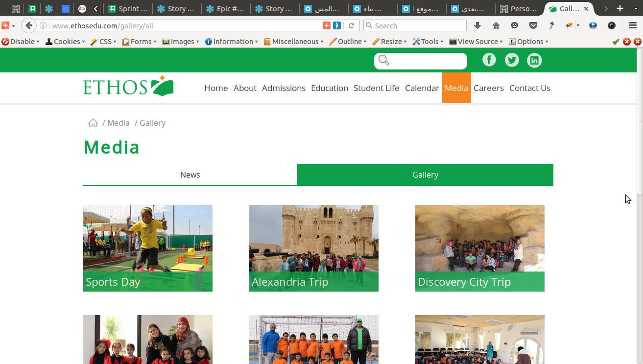643x364 pixels.
Task: Open the chat bubble smiley icon
Action: pos(514,25)
